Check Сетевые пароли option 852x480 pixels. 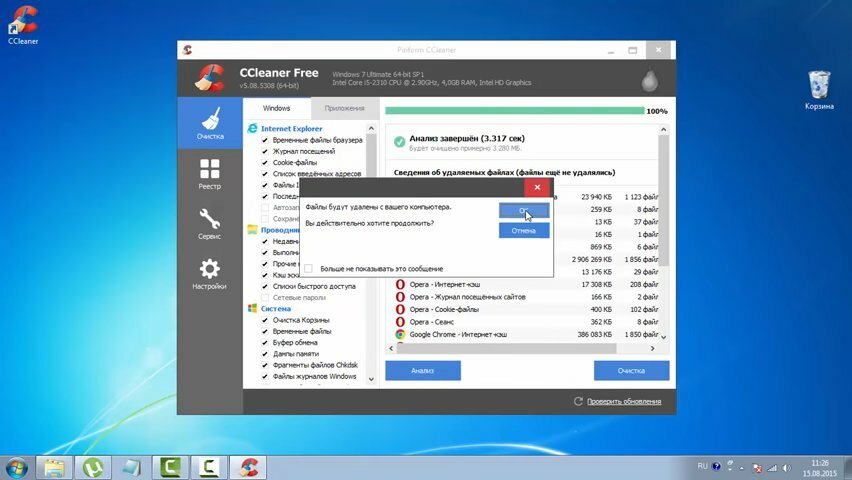pyautogui.click(x=265, y=297)
